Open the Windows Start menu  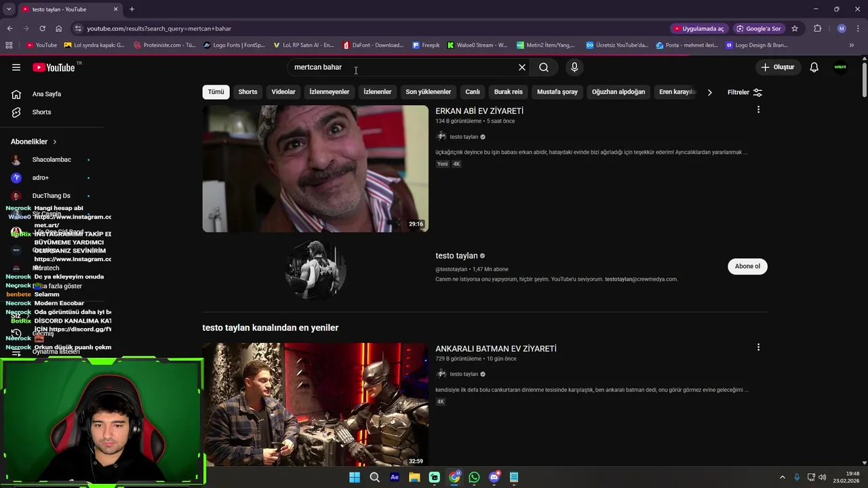tap(354, 477)
